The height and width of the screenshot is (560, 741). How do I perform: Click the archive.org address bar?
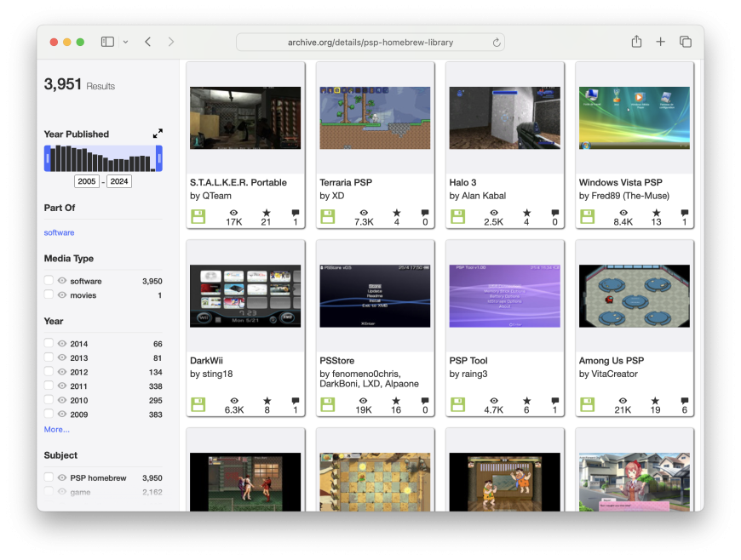(x=370, y=43)
